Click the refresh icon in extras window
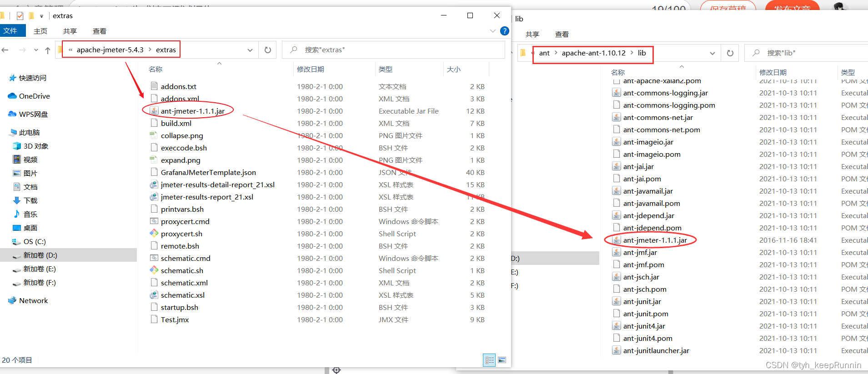The height and width of the screenshot is (374, 868). 268,50
